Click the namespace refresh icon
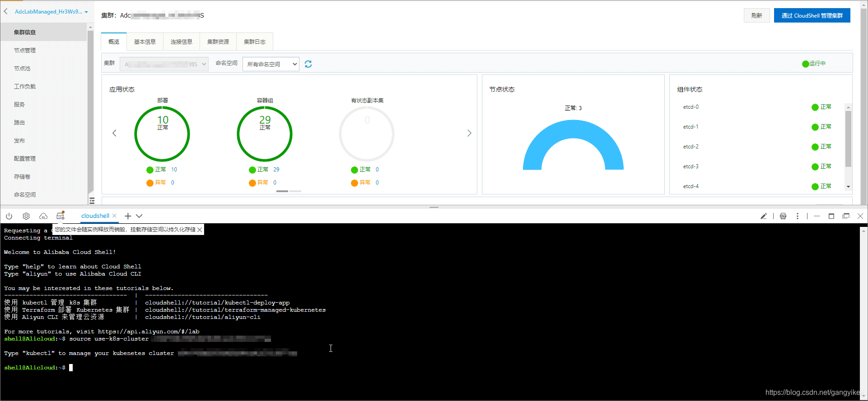This screenshot has width=868, height=401. (x=308, y=64)
